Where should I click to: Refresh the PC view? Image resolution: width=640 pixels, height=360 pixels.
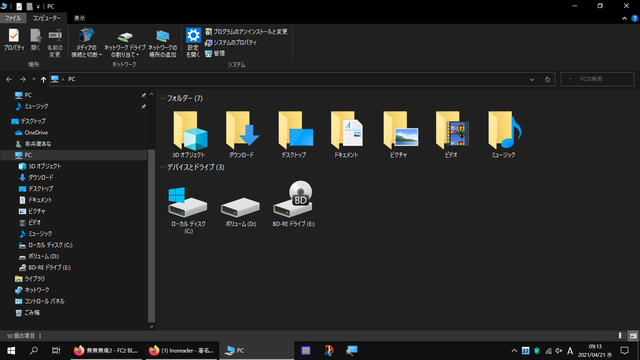click(x=547, y=79)
